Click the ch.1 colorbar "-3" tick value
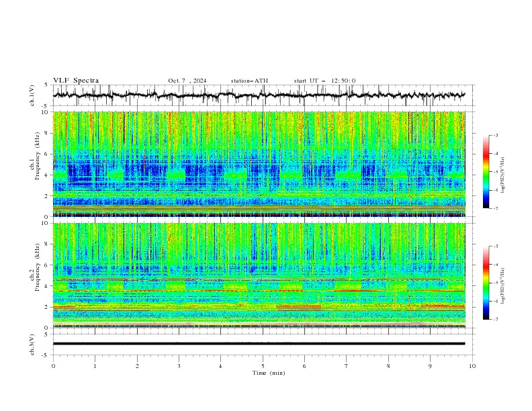The image size is (532, 411). click(x=496, y=135)
